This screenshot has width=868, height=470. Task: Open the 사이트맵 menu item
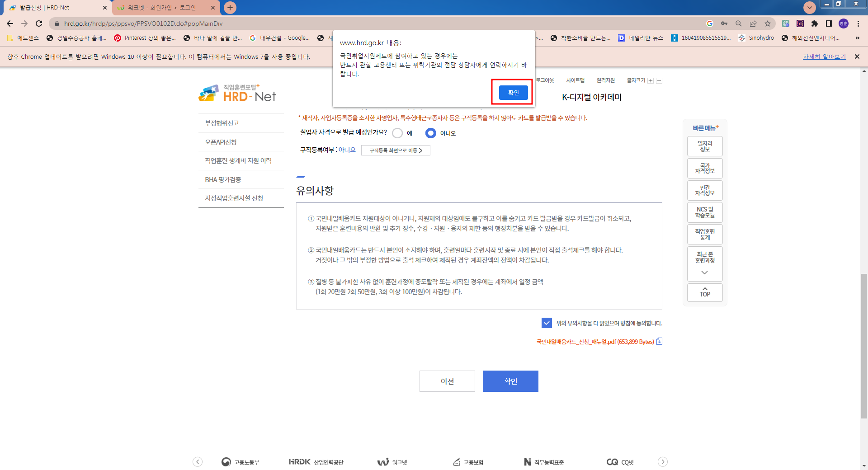point(576,80)
